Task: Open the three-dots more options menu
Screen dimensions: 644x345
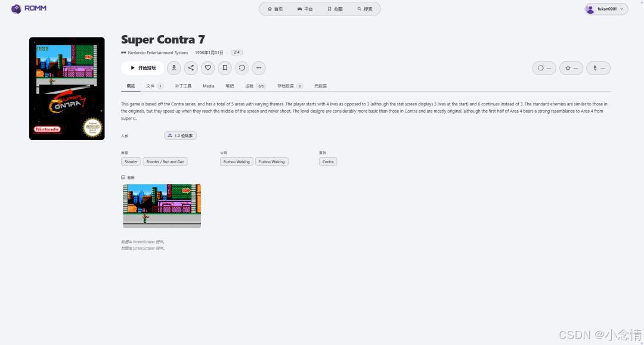Action: 259,68
